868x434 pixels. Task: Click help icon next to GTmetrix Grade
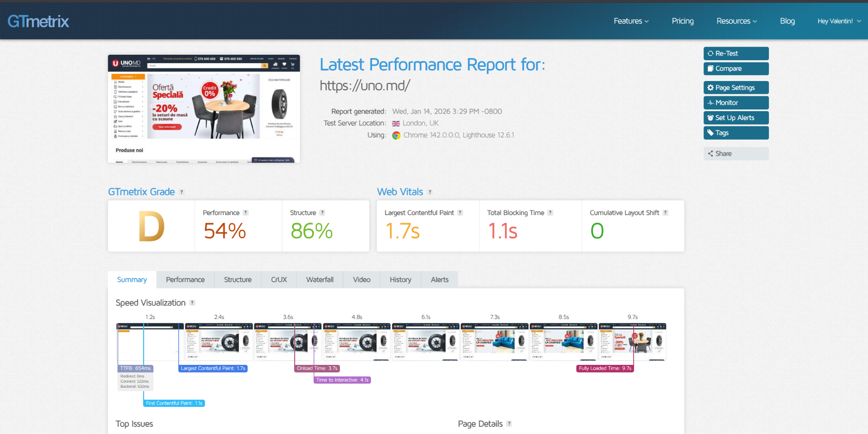(182, 192)
